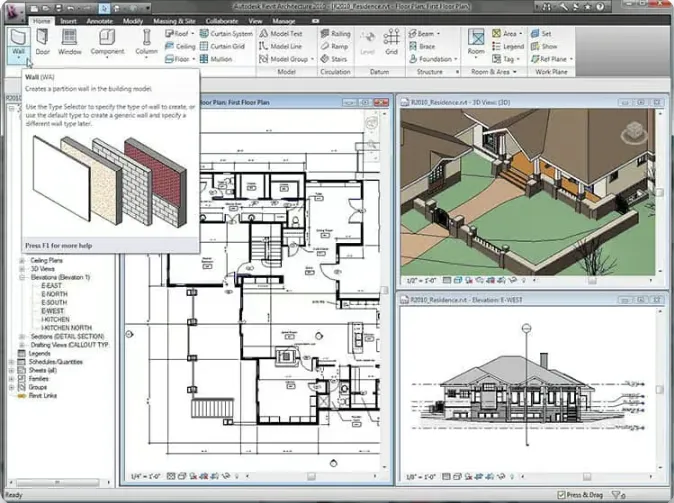
Task: Select the Railing tool
Action: click(336, 34)
